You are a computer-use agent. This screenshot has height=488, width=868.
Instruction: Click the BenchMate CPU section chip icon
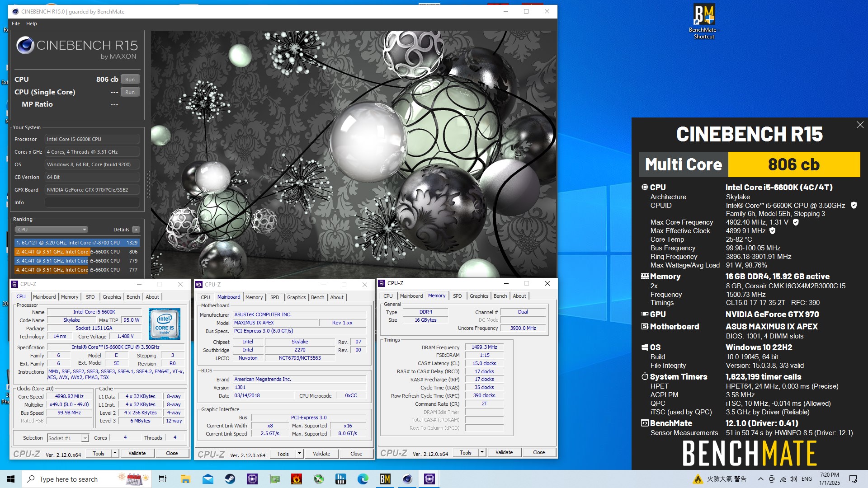[645, 187]
